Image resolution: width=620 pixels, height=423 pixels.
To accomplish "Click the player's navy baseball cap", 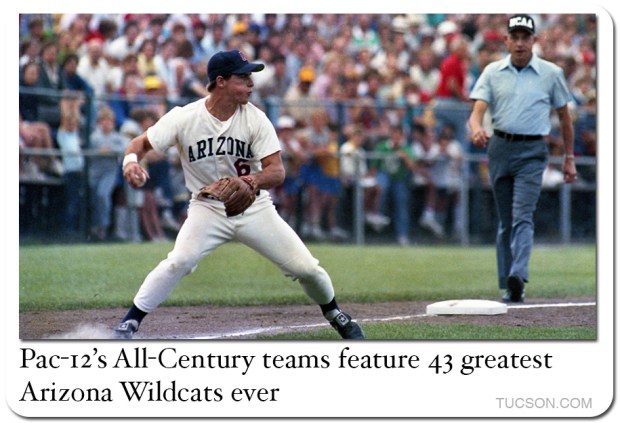I will click(233, 64).
